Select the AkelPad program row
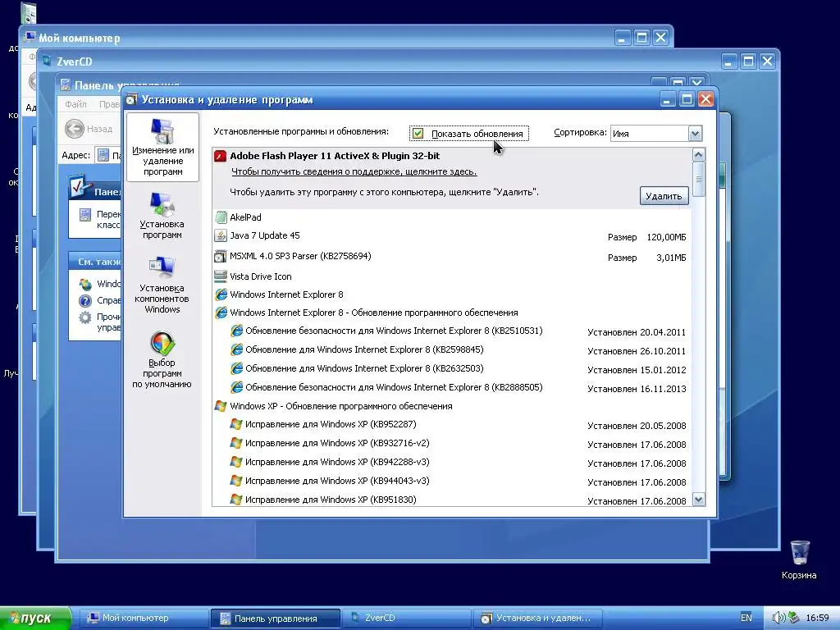The image size is (840, 630). (451, 217)
